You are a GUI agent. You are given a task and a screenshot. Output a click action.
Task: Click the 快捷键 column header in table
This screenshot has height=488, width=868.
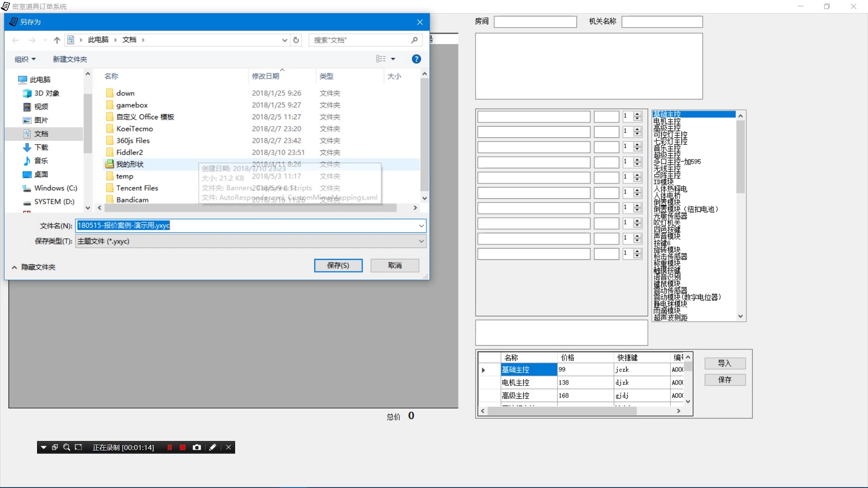click(x=642, y=358)
